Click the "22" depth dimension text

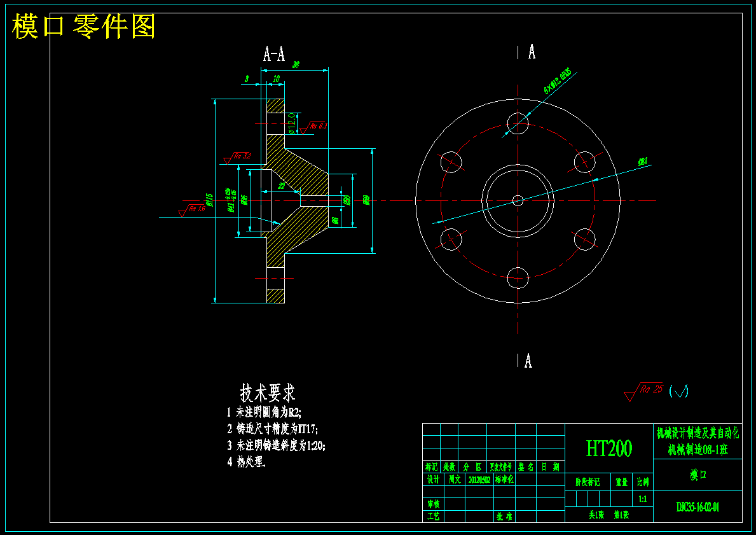[282, 185]
